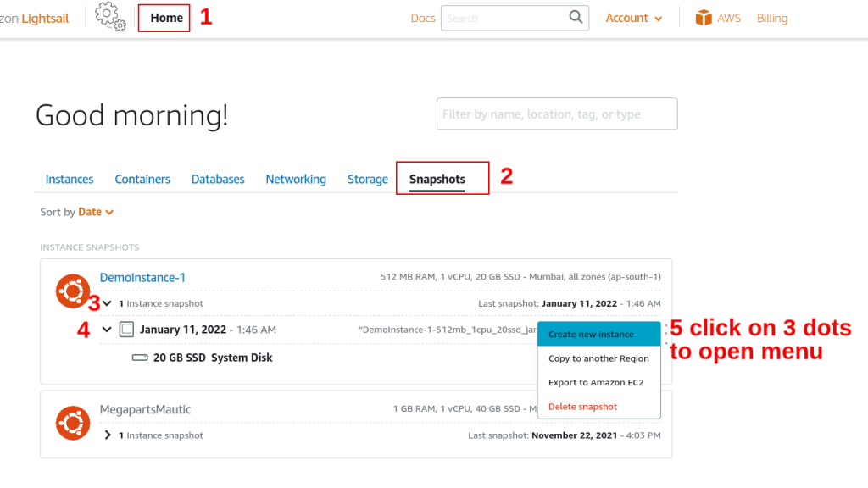
Task: Open the MegapartsMautic entry
Action: pyautogui.click(x=145, y=409)
